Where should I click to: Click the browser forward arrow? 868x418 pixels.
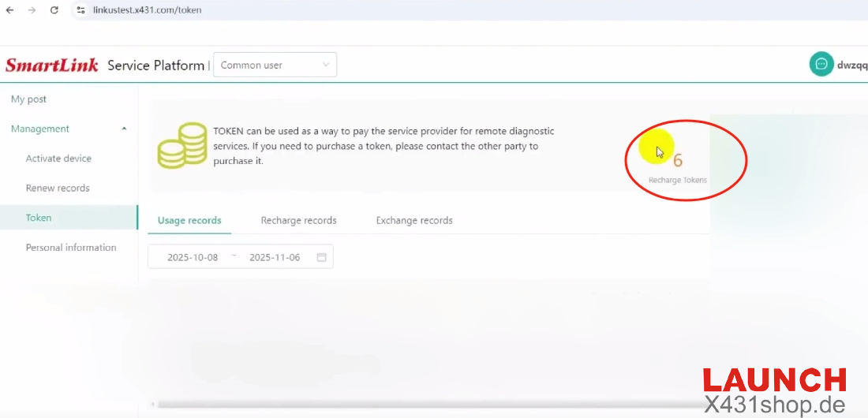[32, 10]
